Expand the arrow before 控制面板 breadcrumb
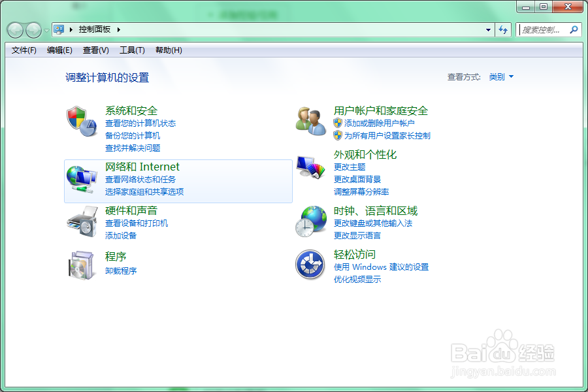 point(71,29)
